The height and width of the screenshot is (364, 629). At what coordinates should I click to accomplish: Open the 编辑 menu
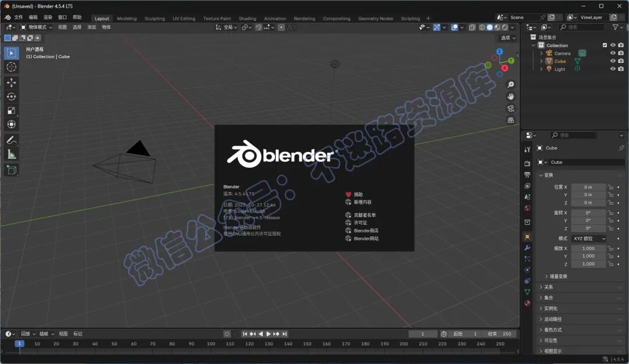33,17
